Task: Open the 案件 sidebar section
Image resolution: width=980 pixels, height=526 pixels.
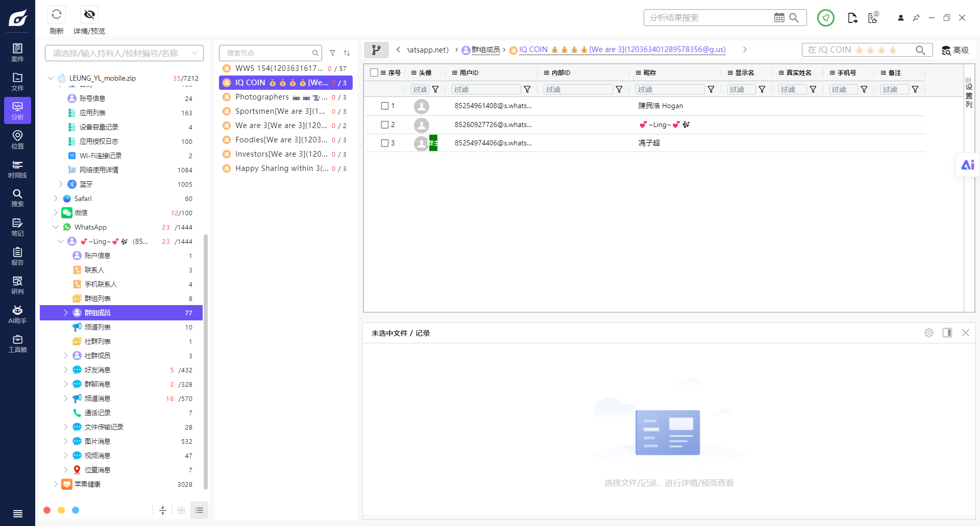Action: click(17, 53)
